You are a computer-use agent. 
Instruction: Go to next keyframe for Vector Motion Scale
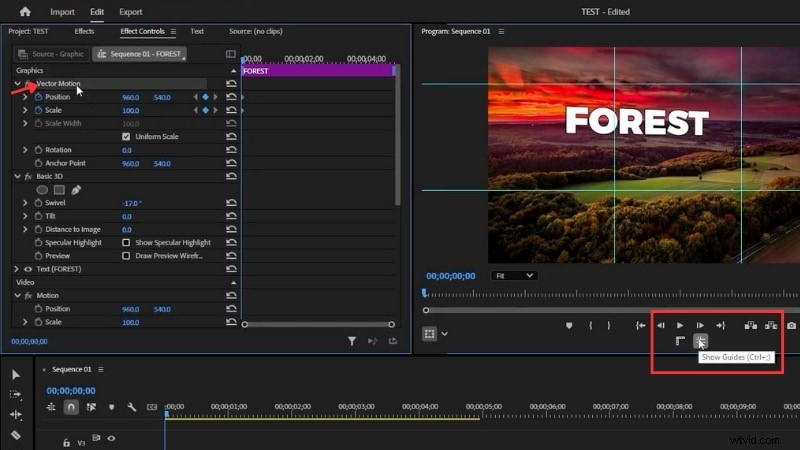215,110
